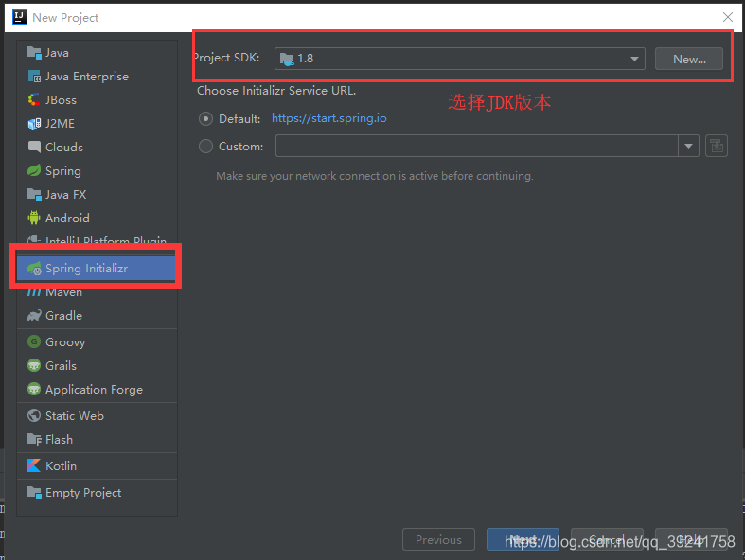
Task: Click the Groovy icon
Action: click(34, 341)
